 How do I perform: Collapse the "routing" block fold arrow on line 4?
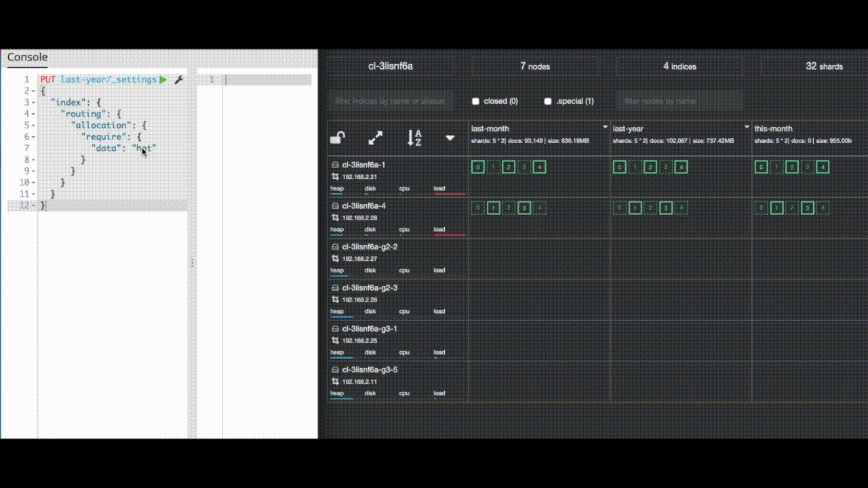pyautogui.click(x=34, y=114)
